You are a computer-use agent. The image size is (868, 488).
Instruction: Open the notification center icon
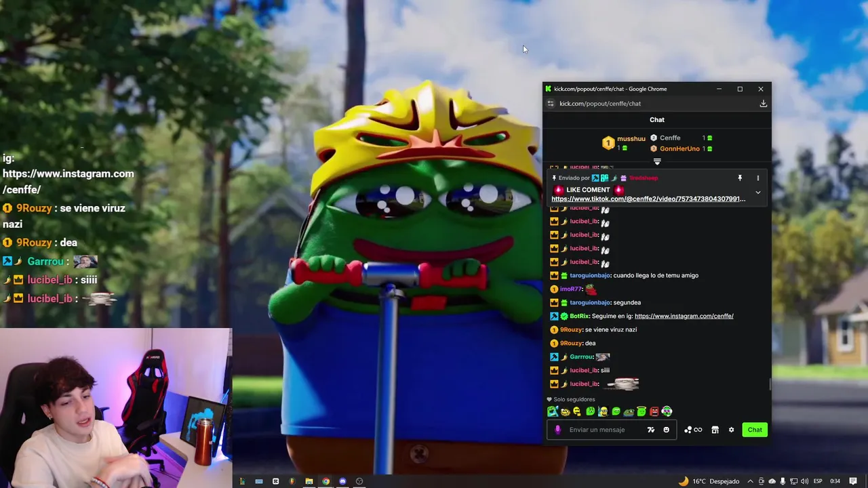tap(852, 481)
